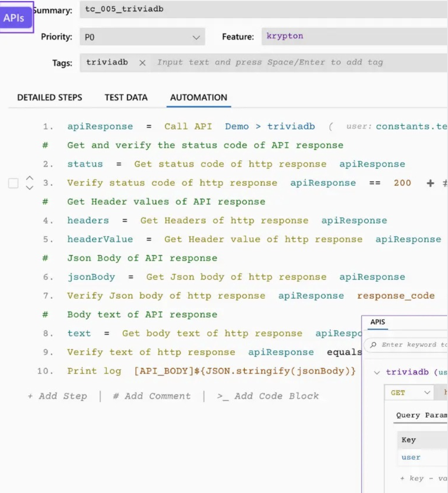Select the AUTOMATION tab
This screenshot has height=493, width=448.
(198, 97)
